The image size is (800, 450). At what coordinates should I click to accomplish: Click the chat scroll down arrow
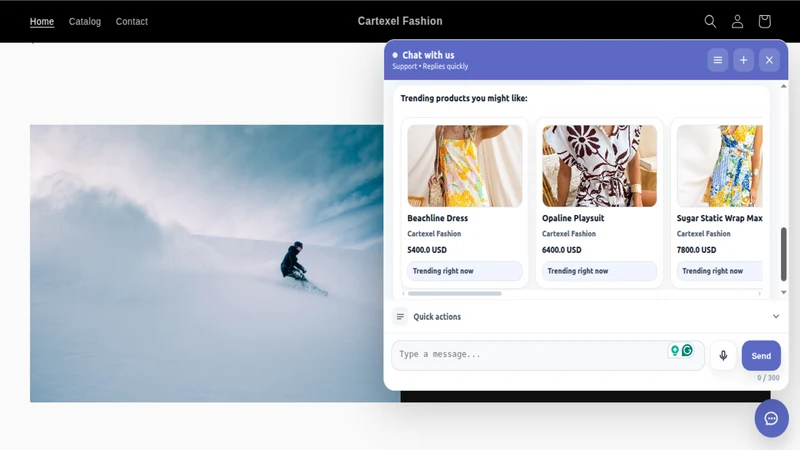click(x=784, y=292)
